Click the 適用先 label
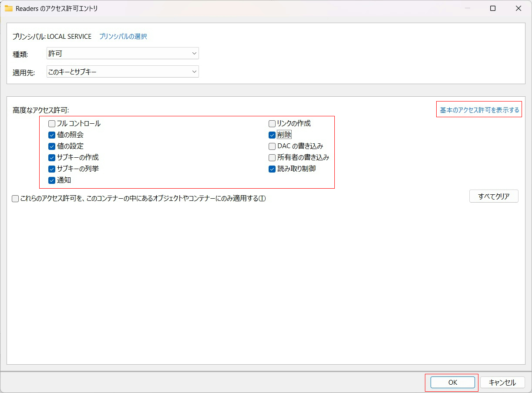 tap(24, 73)
